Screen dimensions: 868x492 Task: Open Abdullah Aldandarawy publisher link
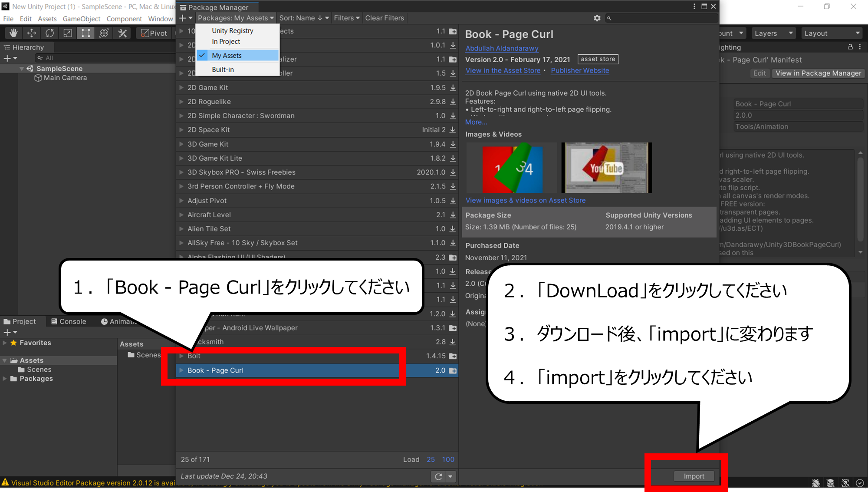click(x=502, y=48)
